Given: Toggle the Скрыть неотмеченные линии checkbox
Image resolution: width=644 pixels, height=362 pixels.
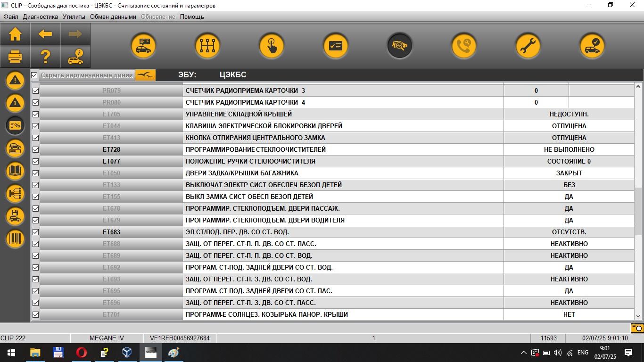Looking at the screenshot, I should 34,75.
